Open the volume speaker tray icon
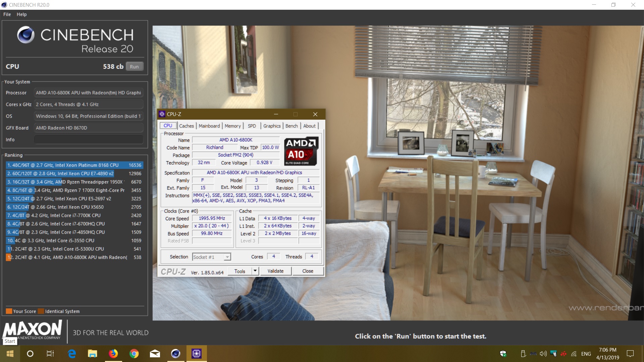Screen dimensions: 644x362 point(543,354)
